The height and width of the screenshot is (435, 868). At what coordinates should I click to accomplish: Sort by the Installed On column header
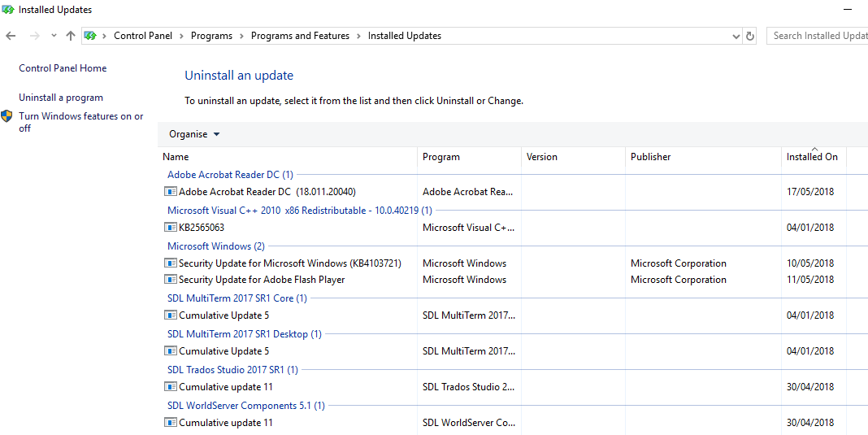812,157
